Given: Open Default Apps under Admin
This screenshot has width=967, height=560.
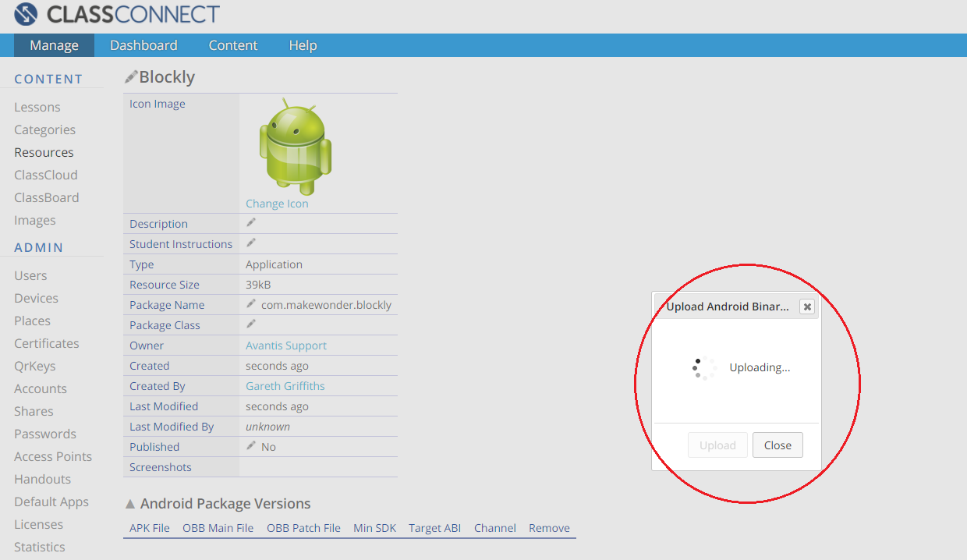Looking at the screenshot, I should [x=51, y=502].
